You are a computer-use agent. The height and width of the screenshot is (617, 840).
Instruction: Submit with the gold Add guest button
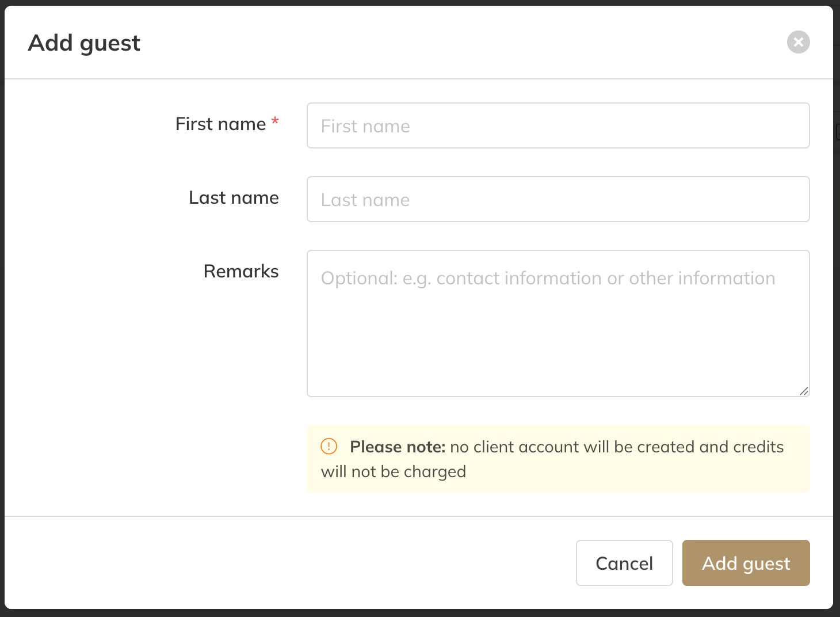(746, 563)
